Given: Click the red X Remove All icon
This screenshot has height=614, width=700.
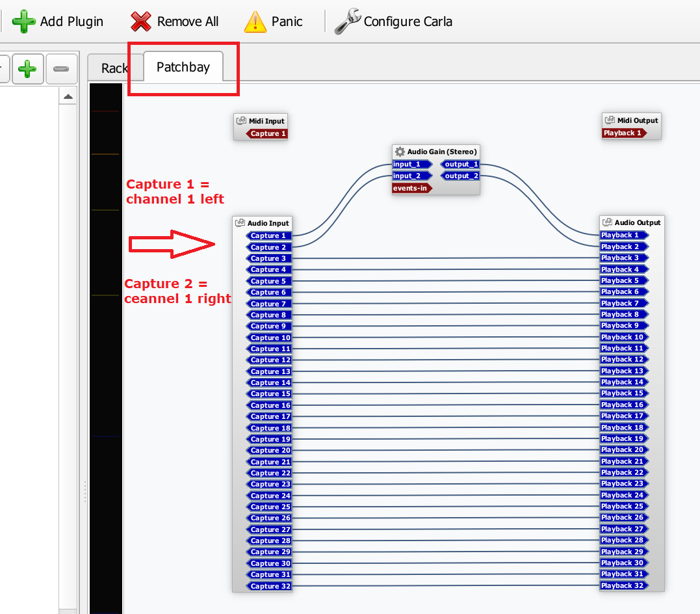Looking at the screenshot, I should [141, 21].
